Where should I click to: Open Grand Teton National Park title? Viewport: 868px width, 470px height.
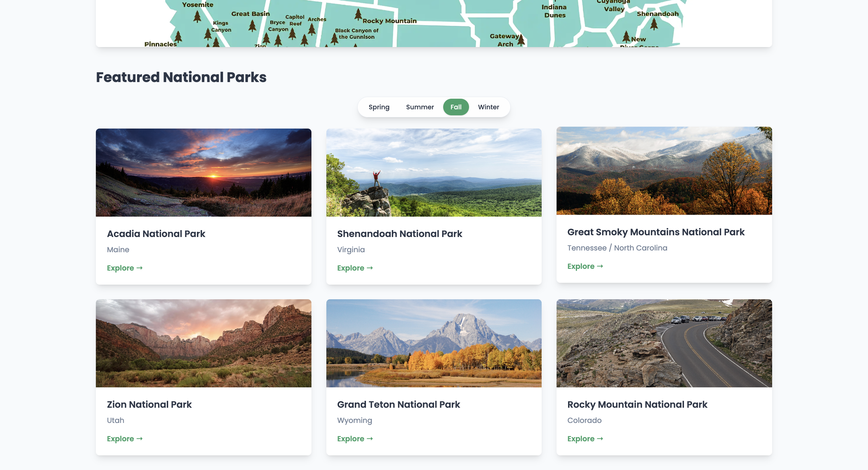coord(398,404)
